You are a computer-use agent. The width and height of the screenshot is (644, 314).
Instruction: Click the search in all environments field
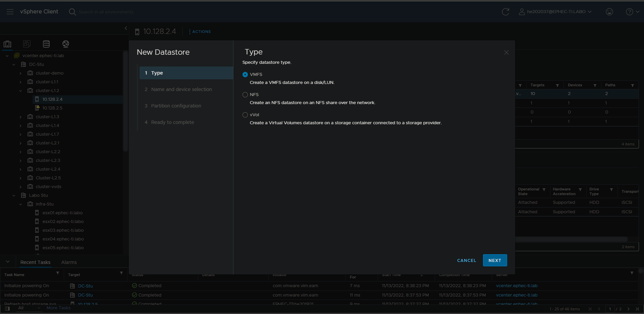click(106, 12)
